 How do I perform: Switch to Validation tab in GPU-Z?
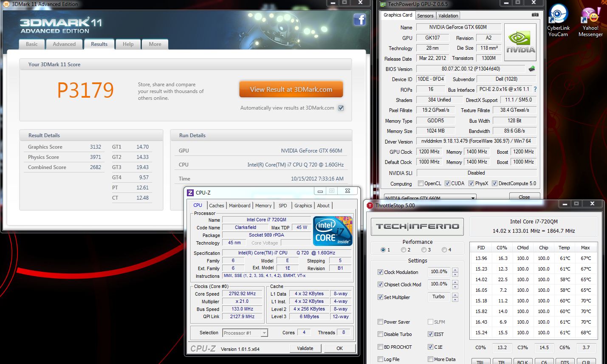point(448,16)
